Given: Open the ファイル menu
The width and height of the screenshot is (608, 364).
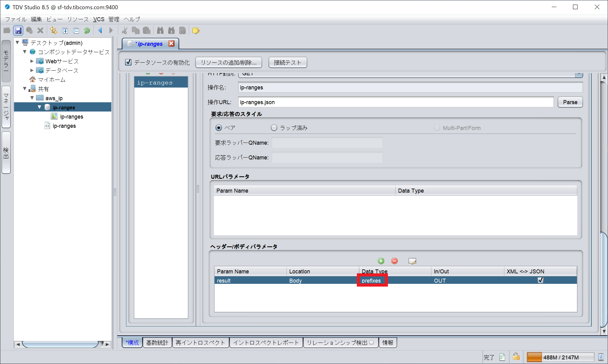Looking at the screenshot, I should click(16, 19).
